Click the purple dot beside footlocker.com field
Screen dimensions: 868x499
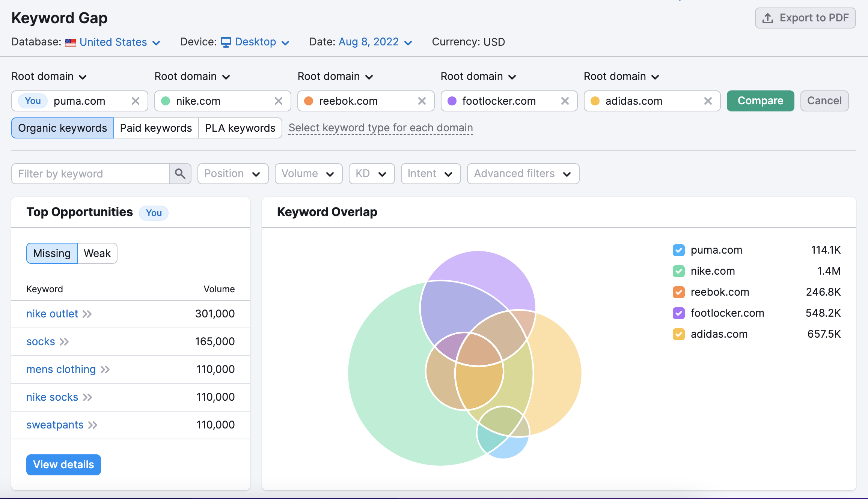452,101
